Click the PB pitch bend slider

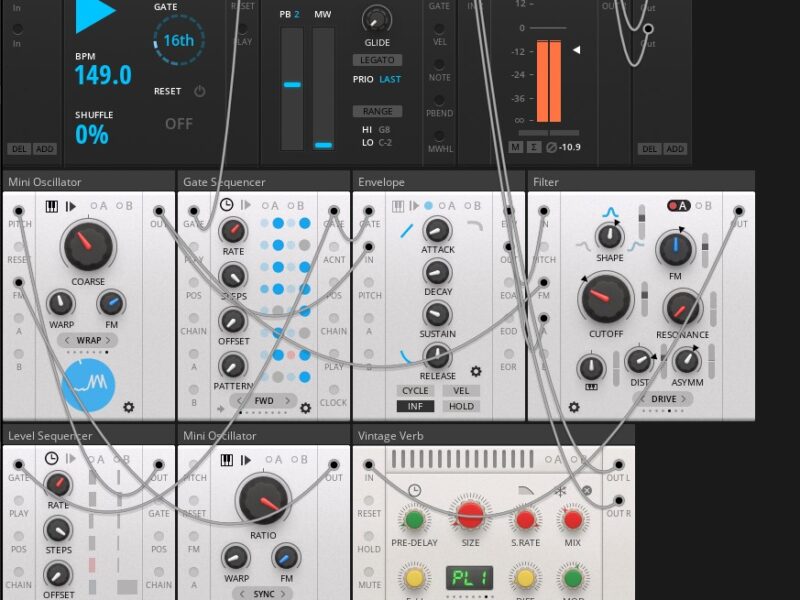point(292,89)
